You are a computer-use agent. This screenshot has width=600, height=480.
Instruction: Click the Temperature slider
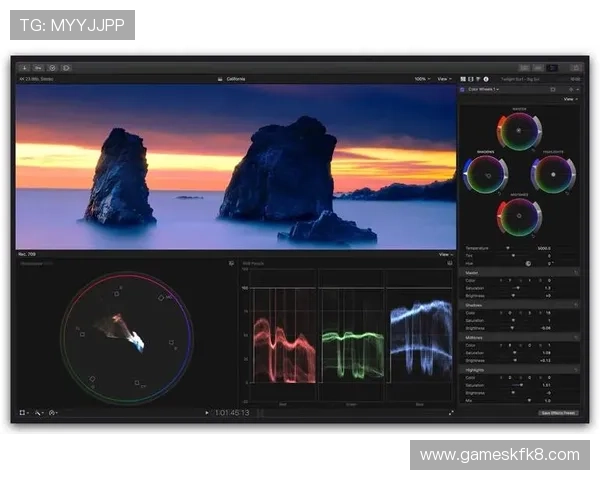(508, 248)
